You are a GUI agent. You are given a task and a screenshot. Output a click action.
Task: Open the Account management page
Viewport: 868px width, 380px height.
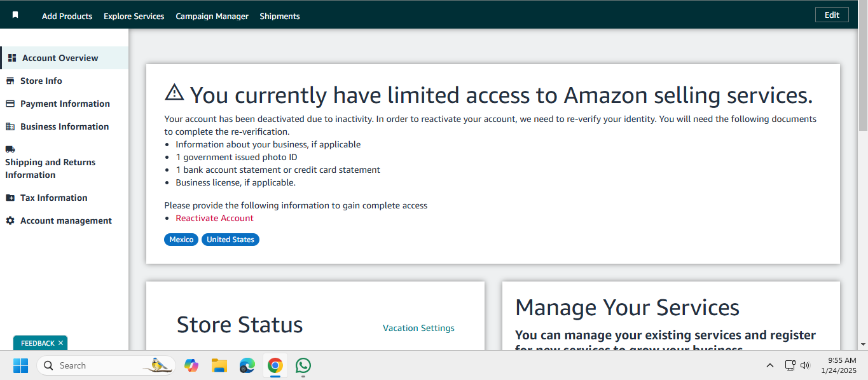65,221
